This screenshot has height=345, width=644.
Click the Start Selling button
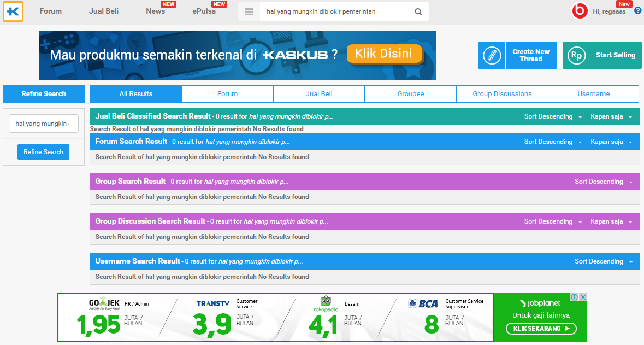point(602,55)
